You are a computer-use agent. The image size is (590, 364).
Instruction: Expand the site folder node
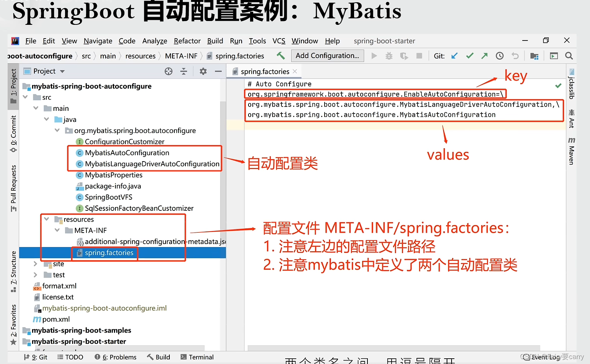coord(36,264)
